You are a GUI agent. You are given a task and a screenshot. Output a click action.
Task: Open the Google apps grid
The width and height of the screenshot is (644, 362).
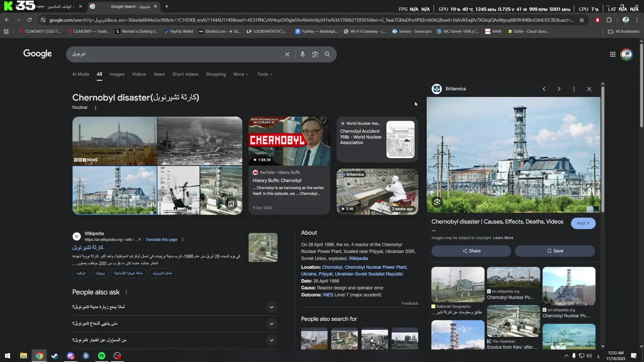click(612, 54)
